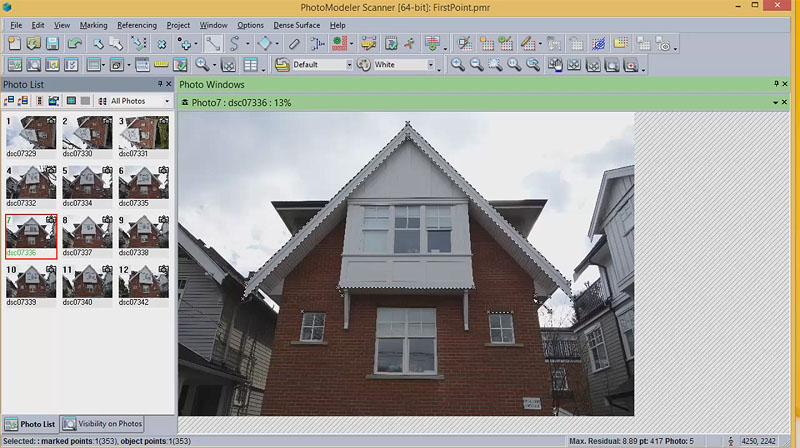The height and width of the screenshot is (448, 800).
Task: Open the Dense Surface menu
Action: pyautogui.click(x=295, y=24)
